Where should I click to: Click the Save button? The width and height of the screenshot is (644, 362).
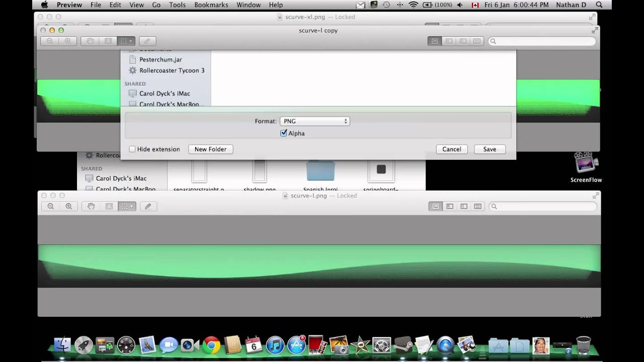490,149
